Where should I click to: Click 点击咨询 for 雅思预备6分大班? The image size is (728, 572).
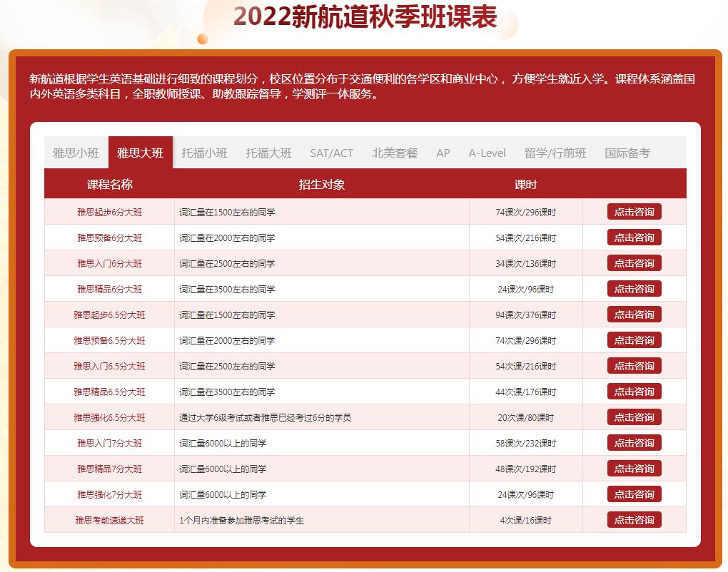click(635, 238)
